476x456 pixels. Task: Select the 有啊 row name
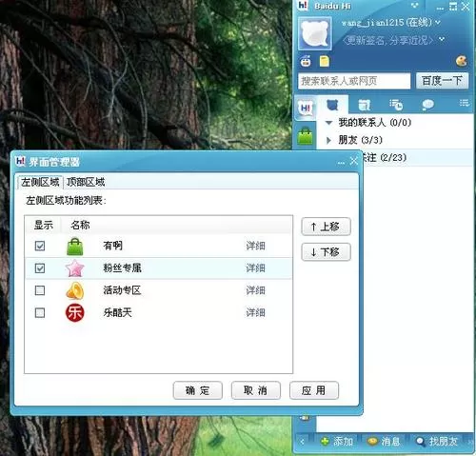coord(112,246)
